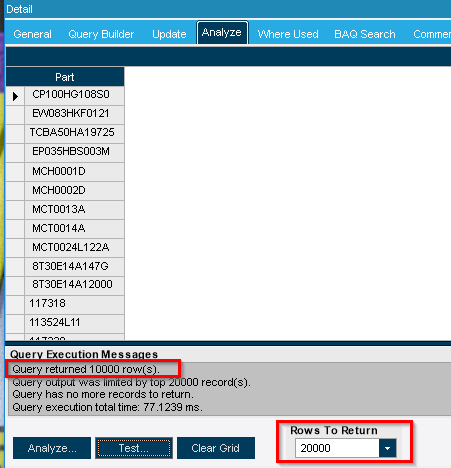451x468 pixels.
Task: Open the Where Used tab
Action: click(x=288, y=34)
